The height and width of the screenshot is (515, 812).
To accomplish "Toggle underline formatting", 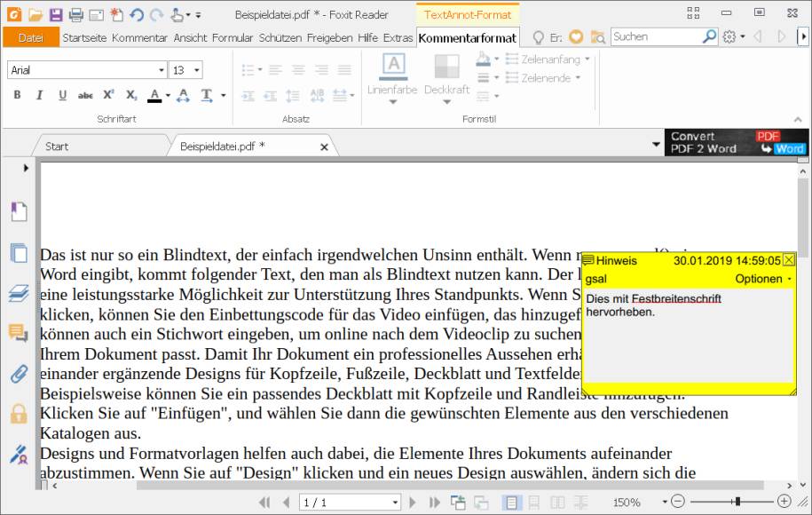I will [x=62, y=94].
